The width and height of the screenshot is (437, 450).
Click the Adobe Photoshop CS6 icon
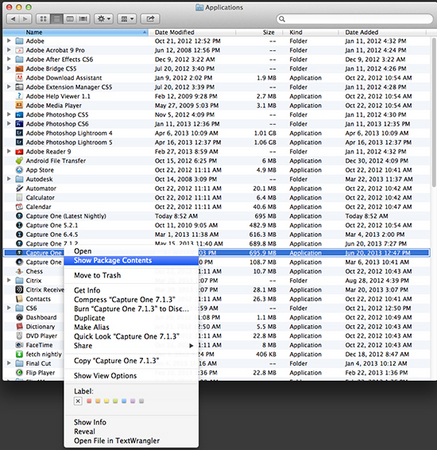19,124
